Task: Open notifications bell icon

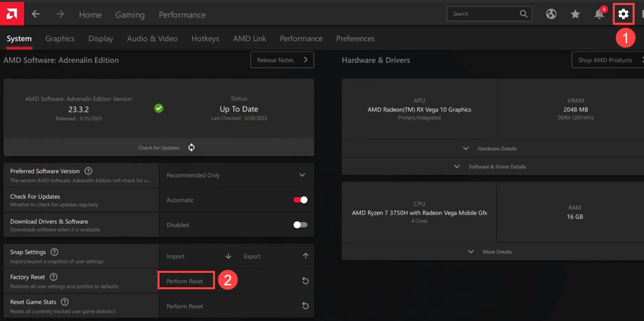Action: click(599, 14)
